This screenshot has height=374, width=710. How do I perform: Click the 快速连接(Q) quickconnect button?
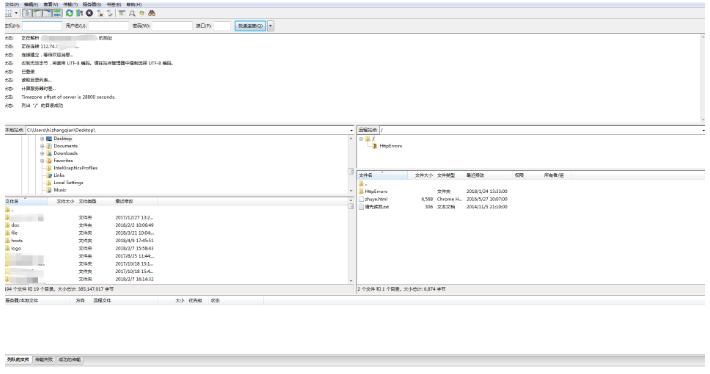pos(250,26)
